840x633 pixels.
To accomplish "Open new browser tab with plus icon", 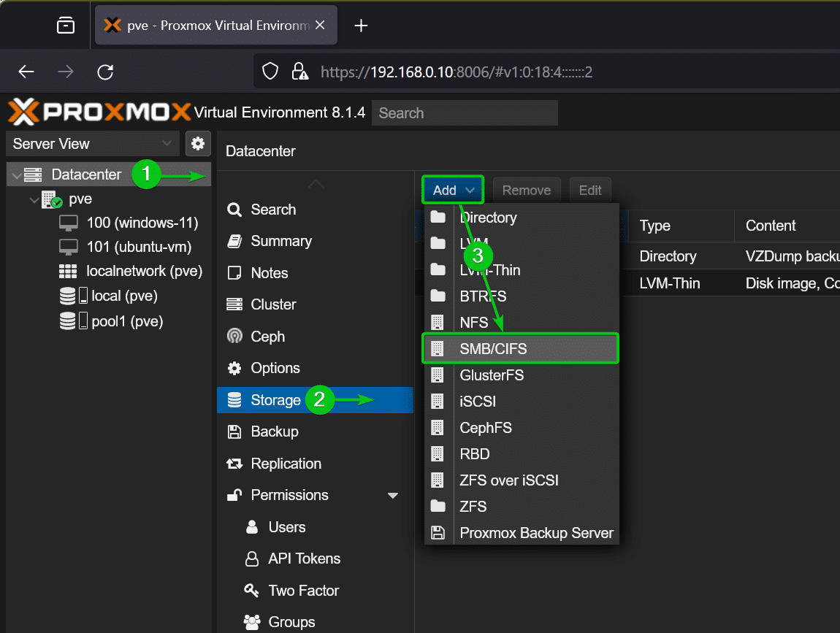I will [361, 25].
